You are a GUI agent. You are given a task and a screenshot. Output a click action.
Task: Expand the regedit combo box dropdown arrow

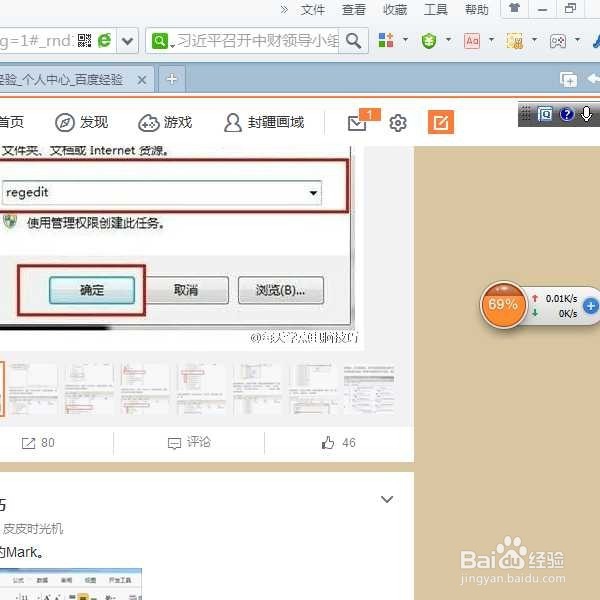coord(313,192)
